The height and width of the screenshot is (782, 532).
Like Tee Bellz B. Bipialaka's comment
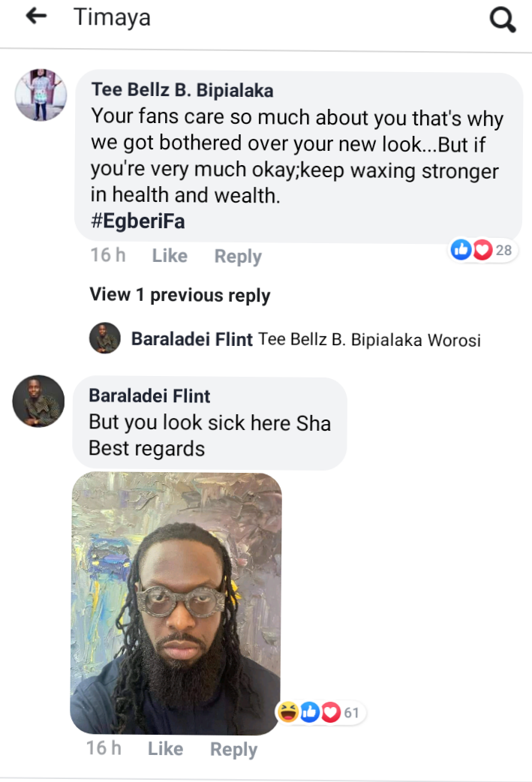pos(170,256)
